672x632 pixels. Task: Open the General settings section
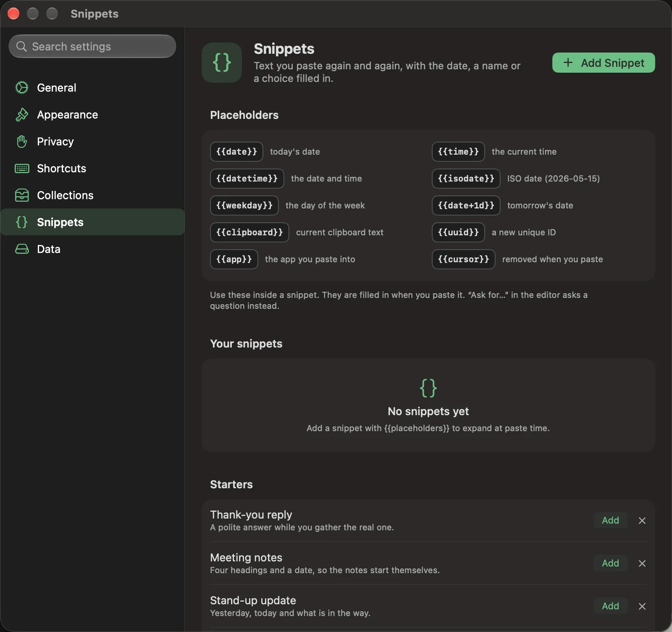(92, 87)
